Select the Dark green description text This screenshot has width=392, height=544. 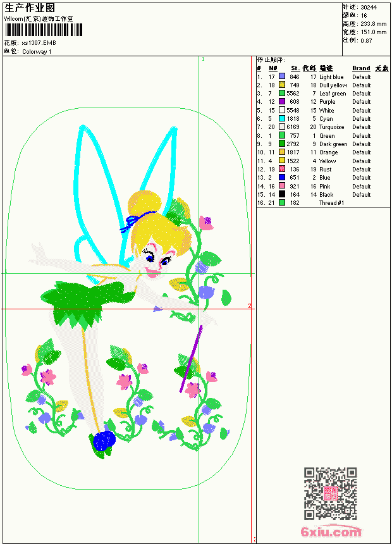333,144
